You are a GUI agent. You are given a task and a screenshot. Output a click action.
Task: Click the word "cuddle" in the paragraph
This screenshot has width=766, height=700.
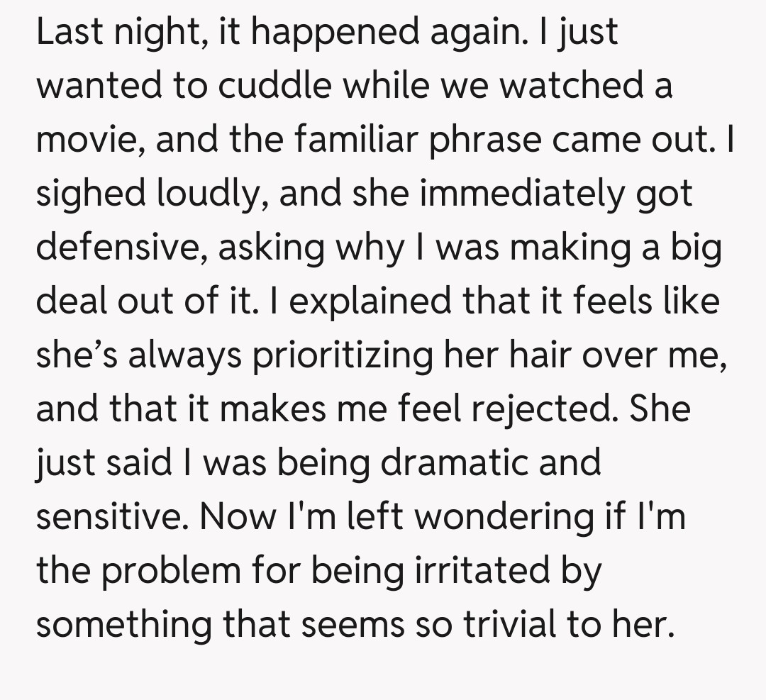(x=274, y=87)
